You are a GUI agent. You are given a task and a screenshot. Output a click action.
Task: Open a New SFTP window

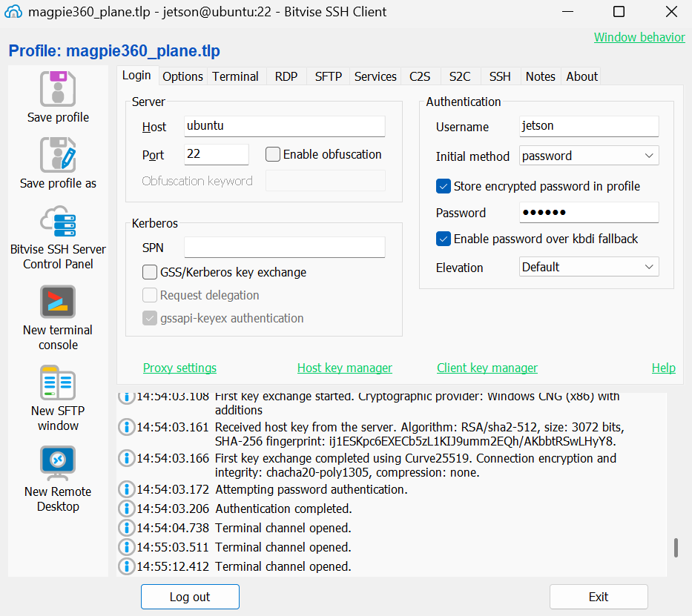click(x=58, y=382)
